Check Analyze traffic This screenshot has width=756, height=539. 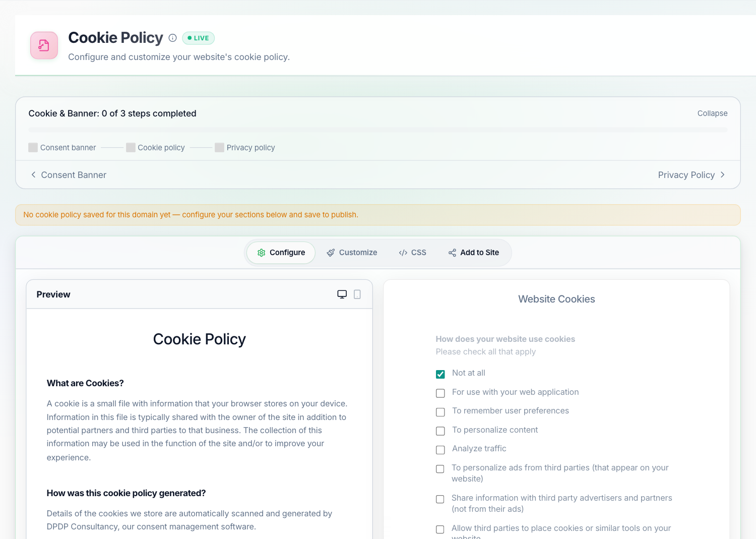click(440, 450)
